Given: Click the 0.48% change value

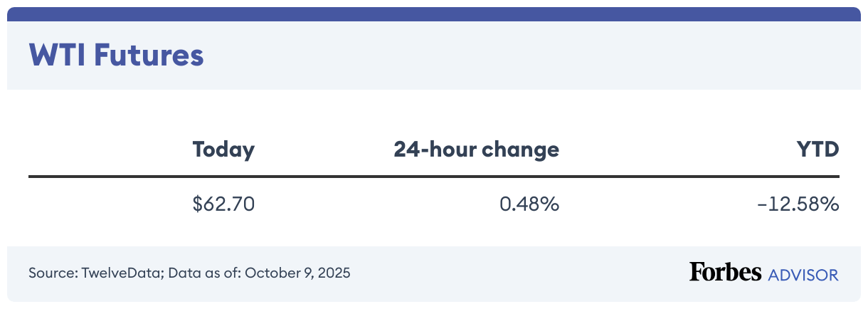Looking at the screenshot, I should (x=529, y=204).
